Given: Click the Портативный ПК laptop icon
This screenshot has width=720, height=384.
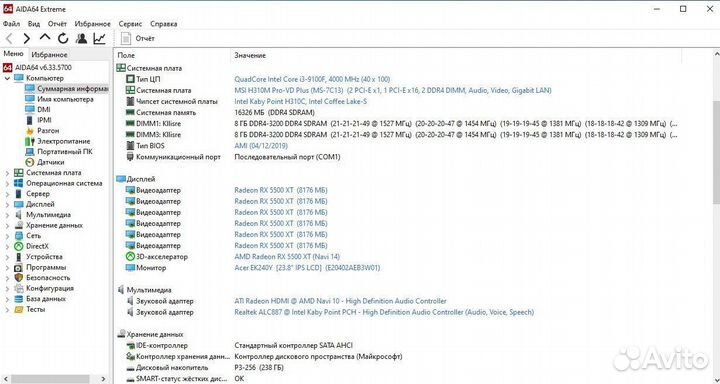Looking at the screenshot, I should [x=30, y=152].
